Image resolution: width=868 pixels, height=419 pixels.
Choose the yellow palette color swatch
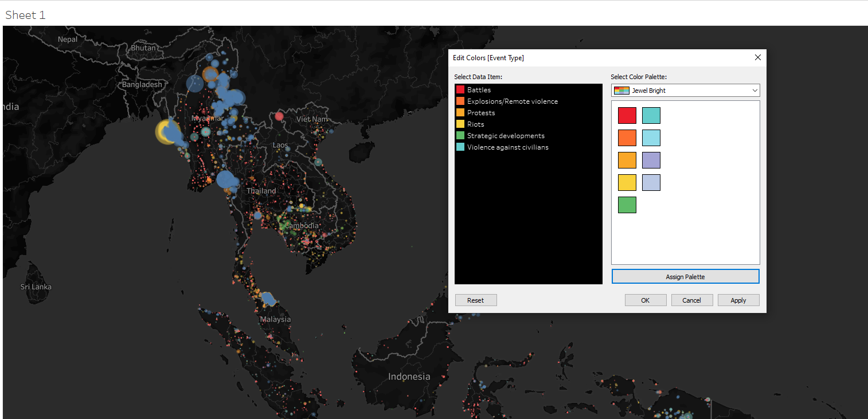[627, 182]
